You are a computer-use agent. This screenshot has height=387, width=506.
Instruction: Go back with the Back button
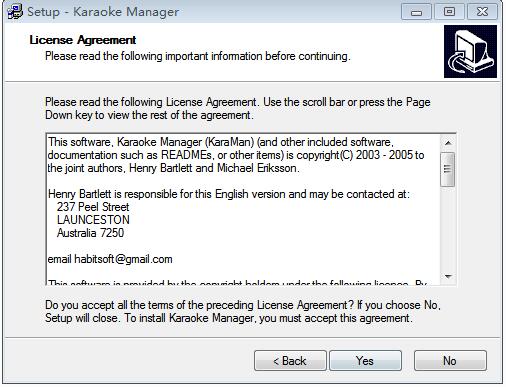click(290, 361)
